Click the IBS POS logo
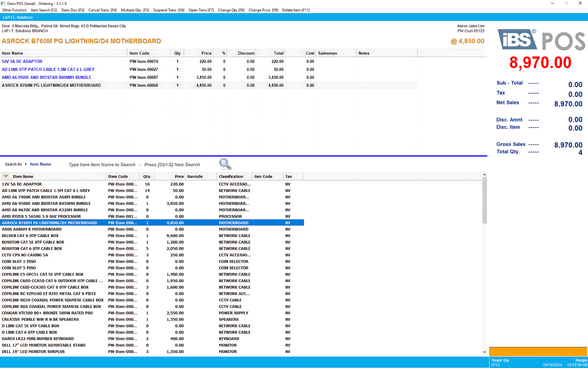 click(541, 40)
